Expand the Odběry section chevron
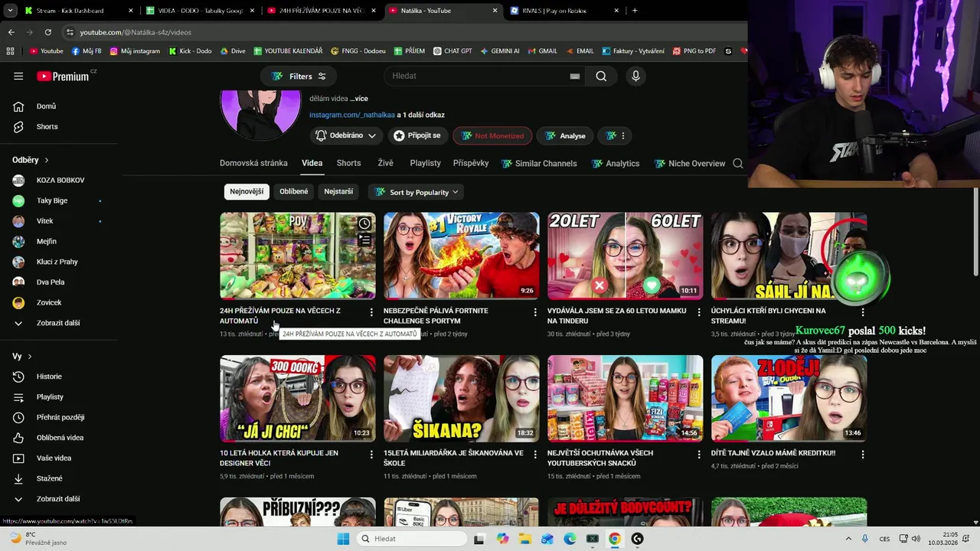This screenshot has height=551, width=980. pyautogui.click(x=47, y=160)
